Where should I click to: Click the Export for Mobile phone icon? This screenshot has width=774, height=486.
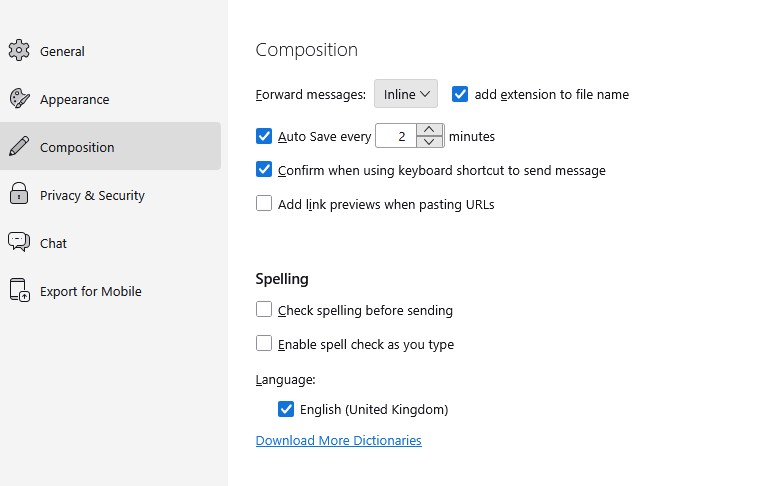[19, 291]
